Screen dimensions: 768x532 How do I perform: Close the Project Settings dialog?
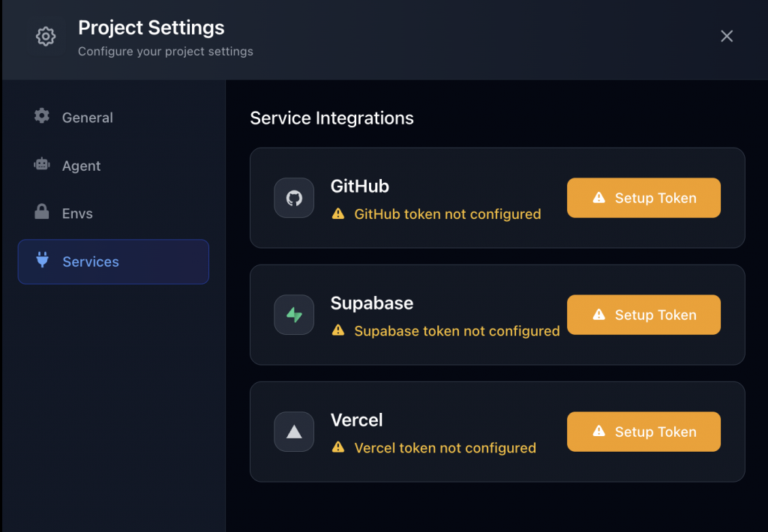point(726,36)
